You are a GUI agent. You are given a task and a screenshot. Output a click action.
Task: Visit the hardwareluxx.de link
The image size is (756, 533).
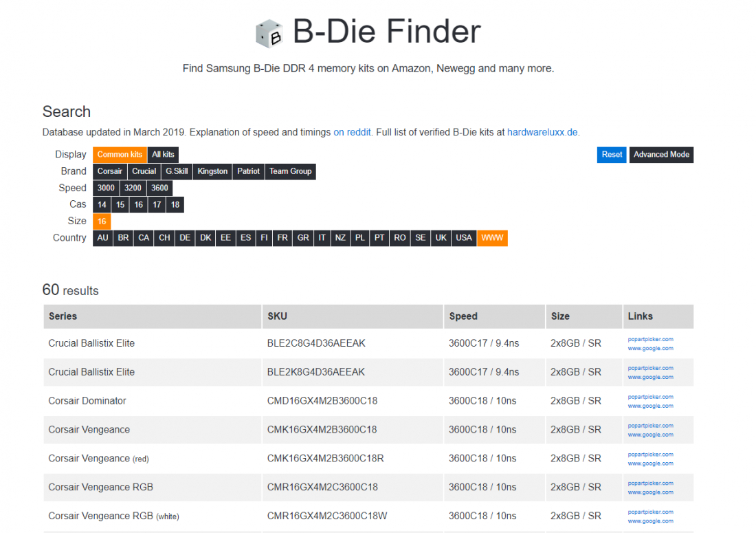(x=542, y=132)
